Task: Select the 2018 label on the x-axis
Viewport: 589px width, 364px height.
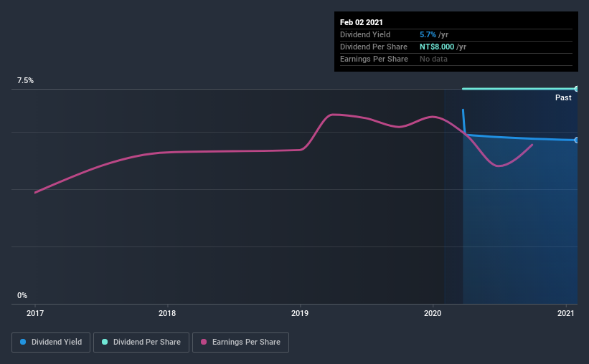Action: pyautogui.click(x=167, y=313)
